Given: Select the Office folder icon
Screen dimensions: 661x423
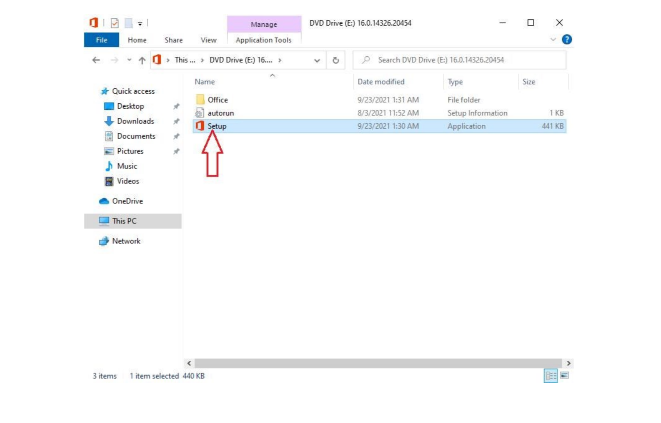Looking at the screenshot, I should pos(200,100).
